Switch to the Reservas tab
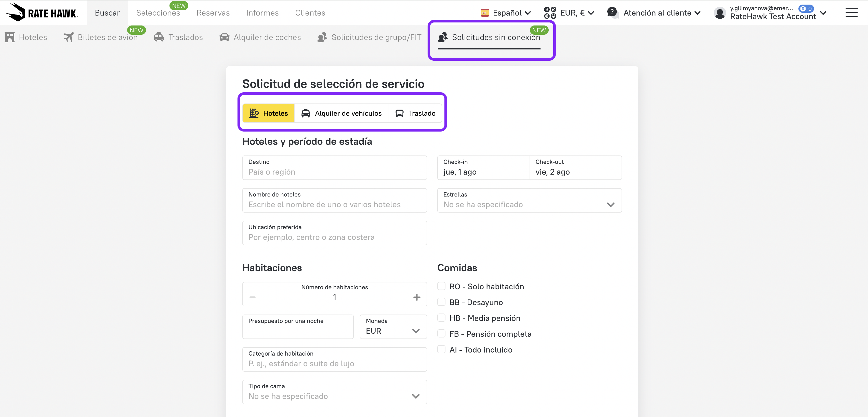Screen dimensions: 868x417 (213, 13)
